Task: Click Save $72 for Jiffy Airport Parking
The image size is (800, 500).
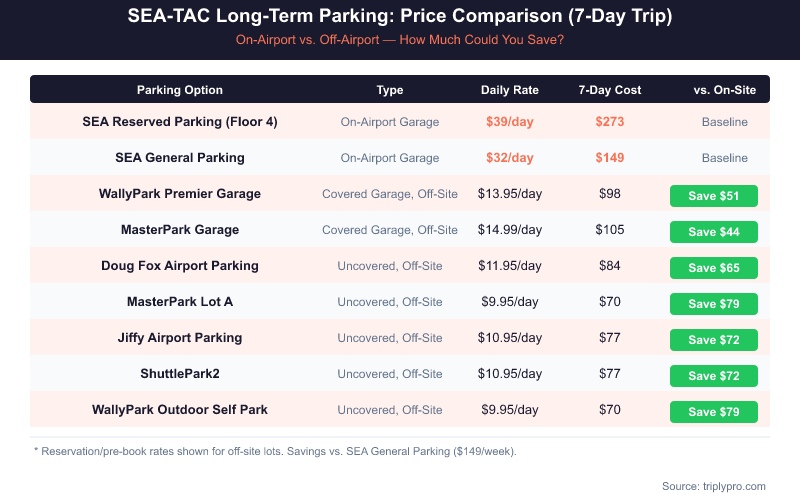Action: pos(713,339)
